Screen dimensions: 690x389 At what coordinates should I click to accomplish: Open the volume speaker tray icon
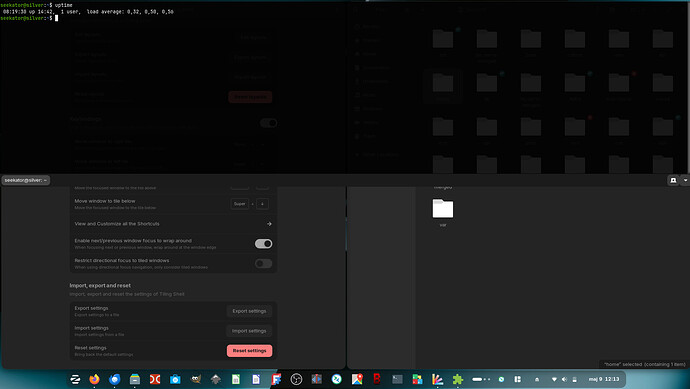pyautogui.click(x=564, y=379)
